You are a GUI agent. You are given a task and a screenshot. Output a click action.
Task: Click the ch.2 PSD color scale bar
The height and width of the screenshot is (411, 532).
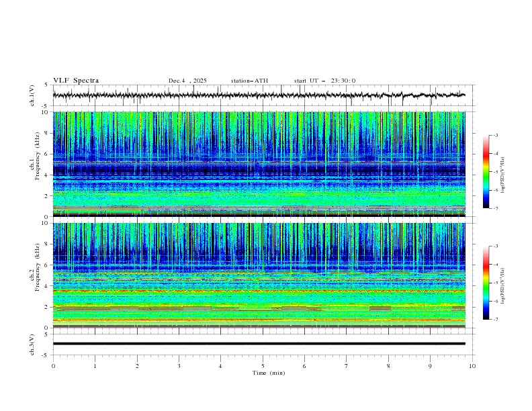click(486, 283)
